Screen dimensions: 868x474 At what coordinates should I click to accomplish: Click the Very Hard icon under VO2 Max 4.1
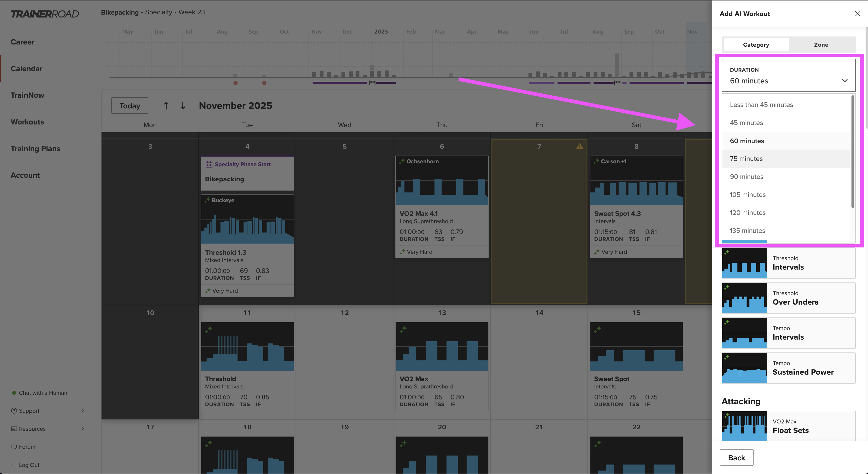coord(402,252)
